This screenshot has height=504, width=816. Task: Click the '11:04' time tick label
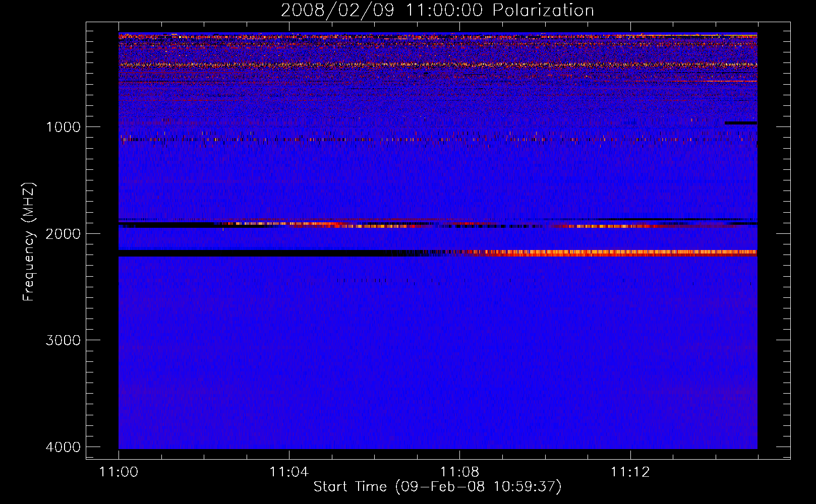(289, 472)
